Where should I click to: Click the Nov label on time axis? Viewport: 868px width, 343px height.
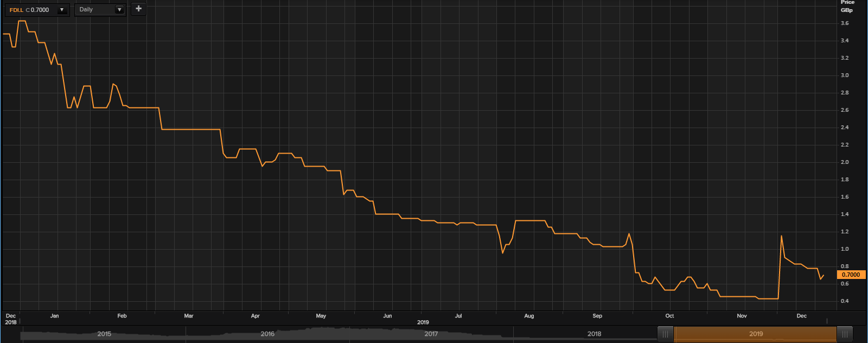tap(742, 316)
